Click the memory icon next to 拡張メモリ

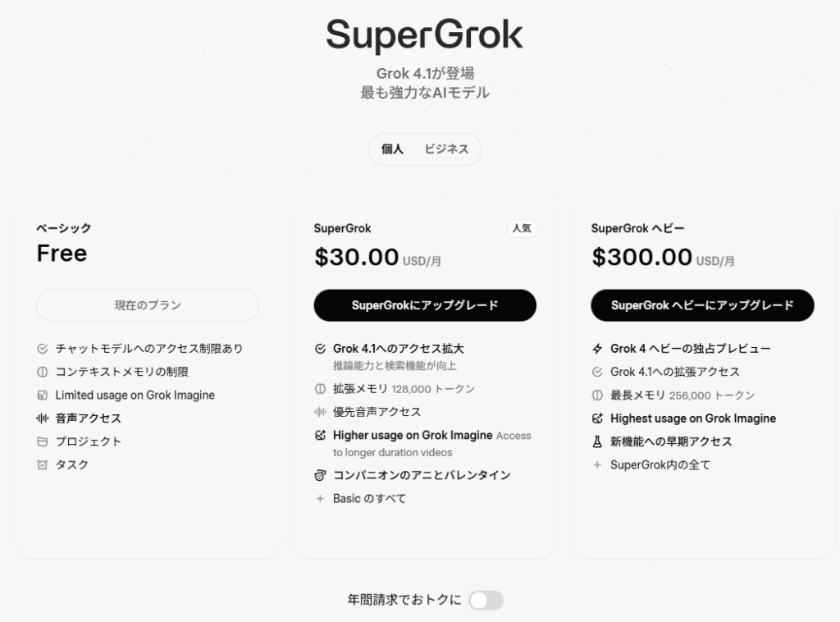coord(321,389)
